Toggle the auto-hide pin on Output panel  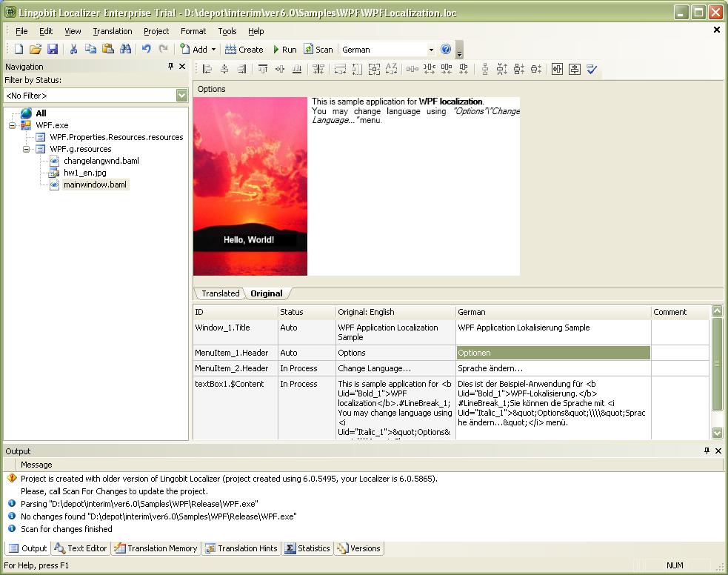(707, 451)
